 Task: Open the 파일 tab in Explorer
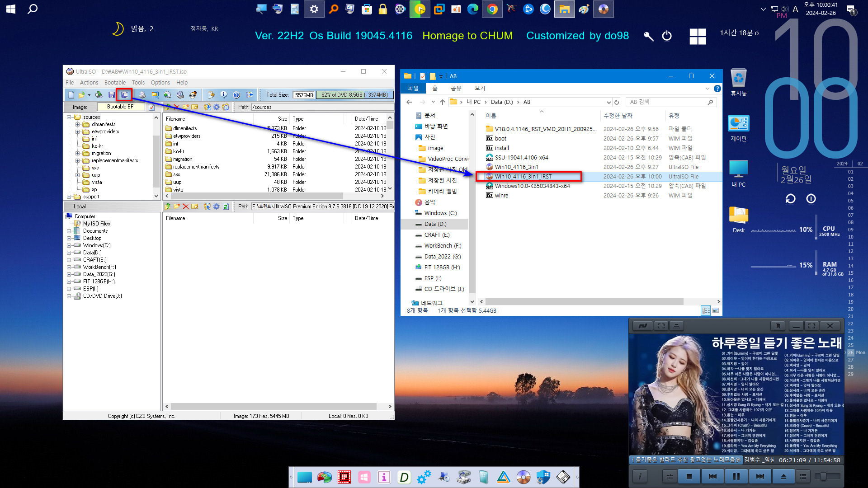(x=413, y=88)
